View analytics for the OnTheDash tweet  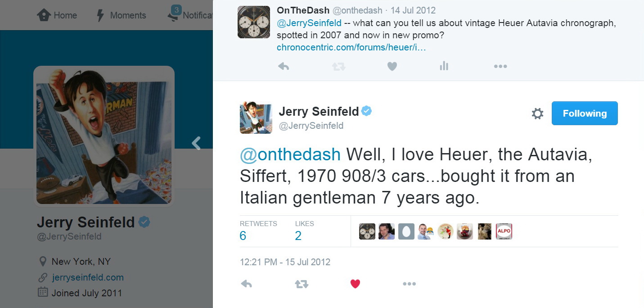tap(444, 67)
